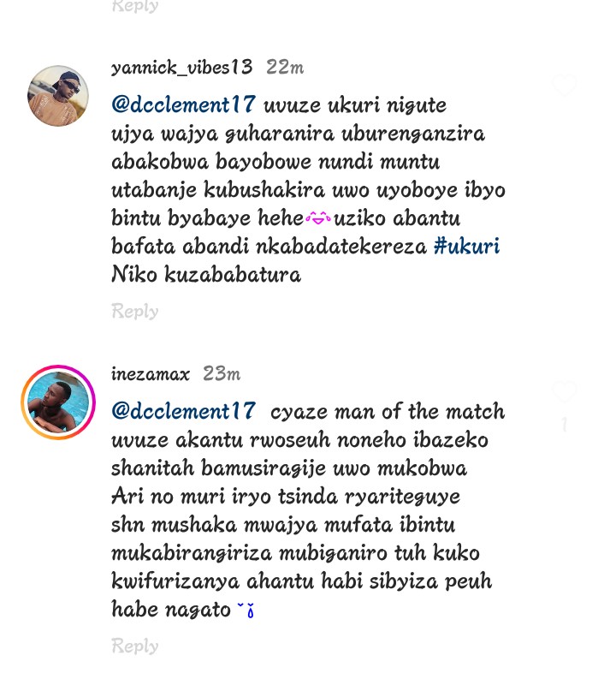Image resolution: width=616 pixels, height=679 pixels.
Task: View inezamax's story from the ringed avatar
Action: pyautogui.click(x=58, y=402)
